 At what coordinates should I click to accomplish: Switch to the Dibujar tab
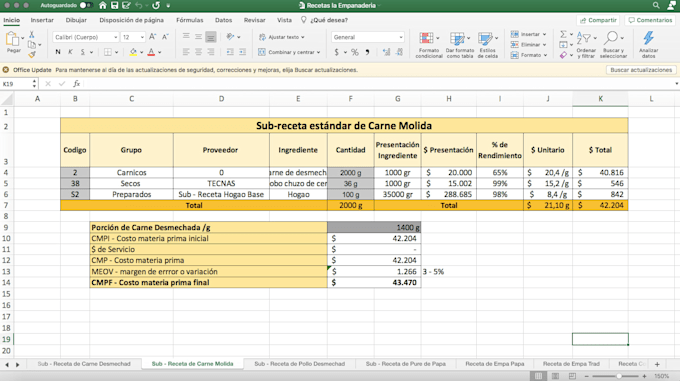pos(76,20)
